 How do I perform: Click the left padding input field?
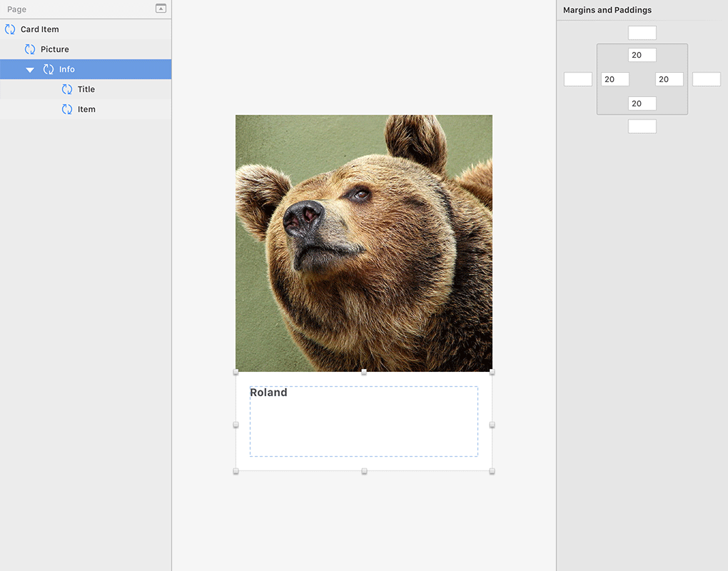615,79
